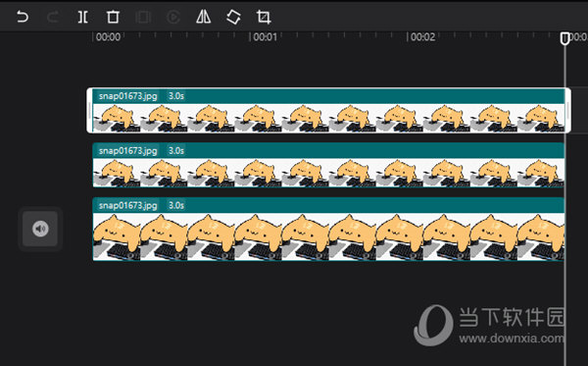Select the bottom track clip with large cat
Image resolution: width=588 pixels, height=366 pixels.
[328, 229]
